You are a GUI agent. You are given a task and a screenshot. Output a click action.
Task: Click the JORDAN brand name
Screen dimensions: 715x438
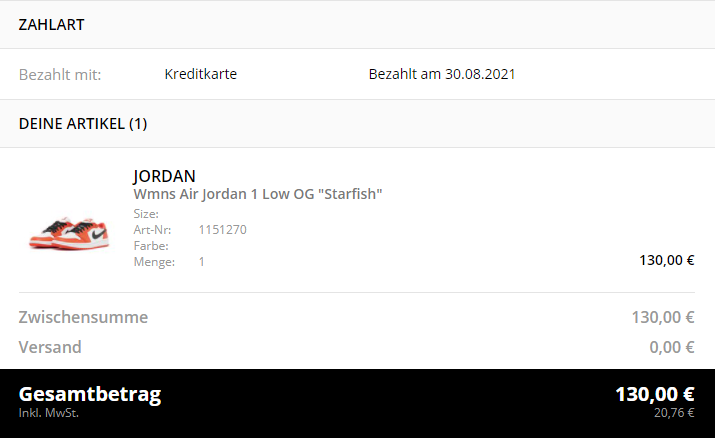pos(164,176)
